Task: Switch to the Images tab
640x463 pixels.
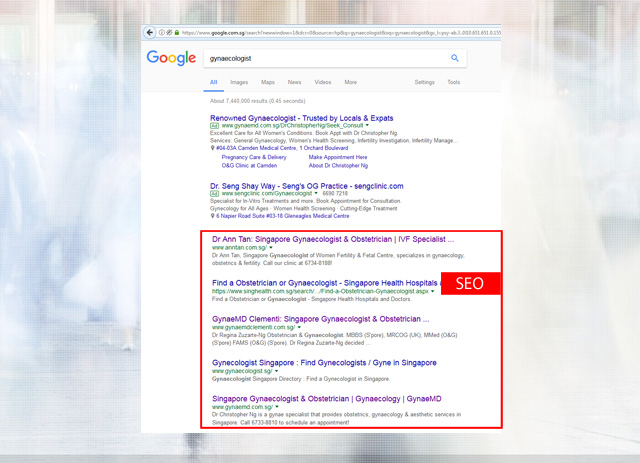Action: [239, 82]
